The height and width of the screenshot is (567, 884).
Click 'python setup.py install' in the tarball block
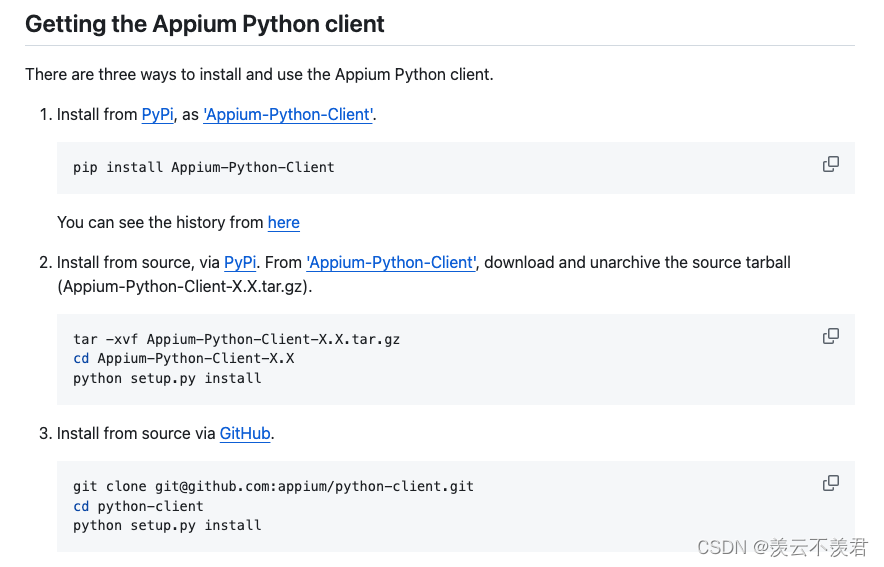[167, 378]
